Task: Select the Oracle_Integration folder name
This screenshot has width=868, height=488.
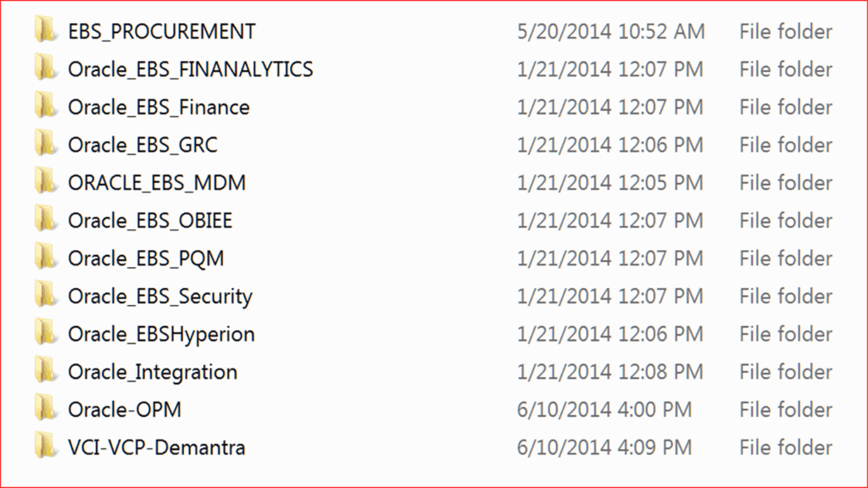Action: pyautogui.click(x=153, y=372)
